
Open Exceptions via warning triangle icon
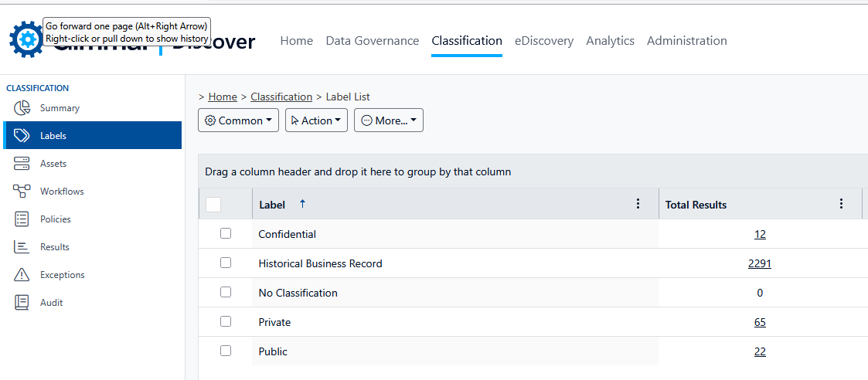pos(22,275)
